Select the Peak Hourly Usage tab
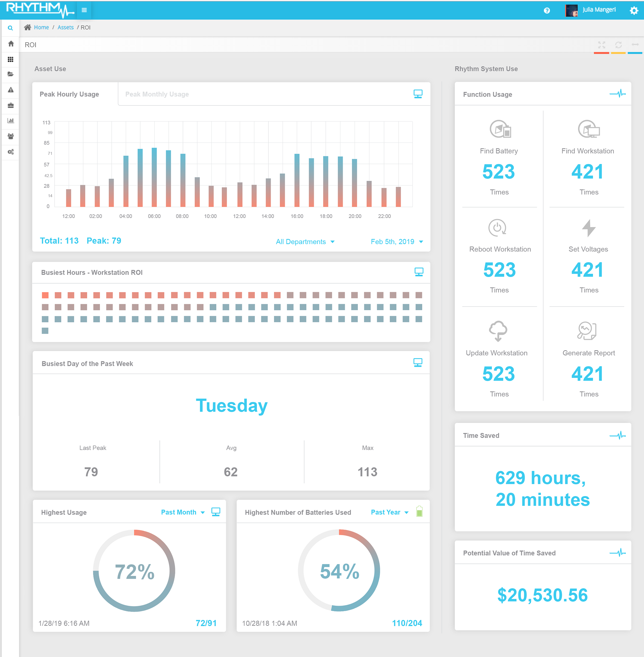The image size is (644, 657). pos(69,94)
